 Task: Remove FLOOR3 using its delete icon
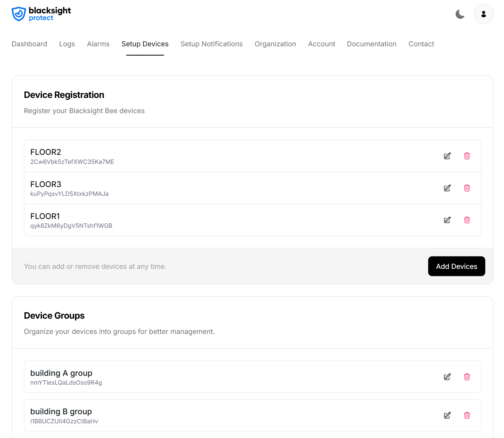pos(467,188)
